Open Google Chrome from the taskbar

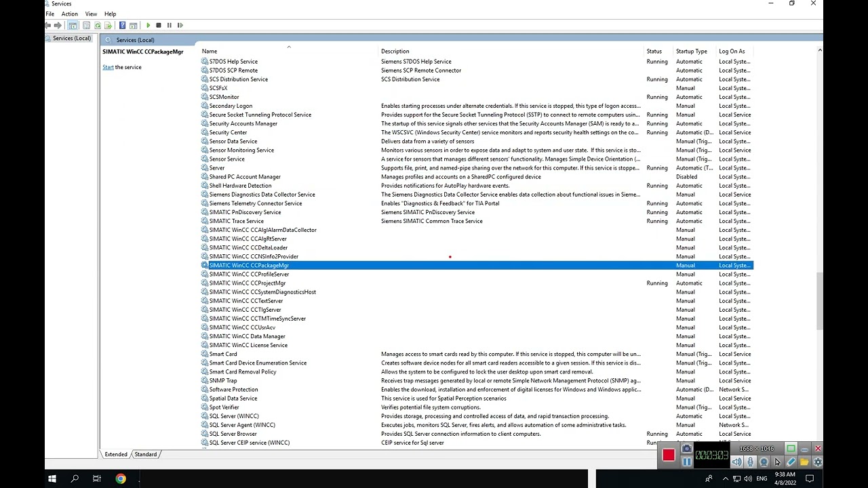pyautogui.click(x=121, y=479)
